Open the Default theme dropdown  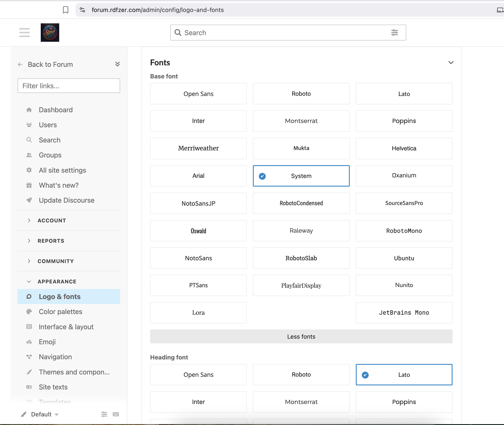pyautogui.click(x=41, y=414)
